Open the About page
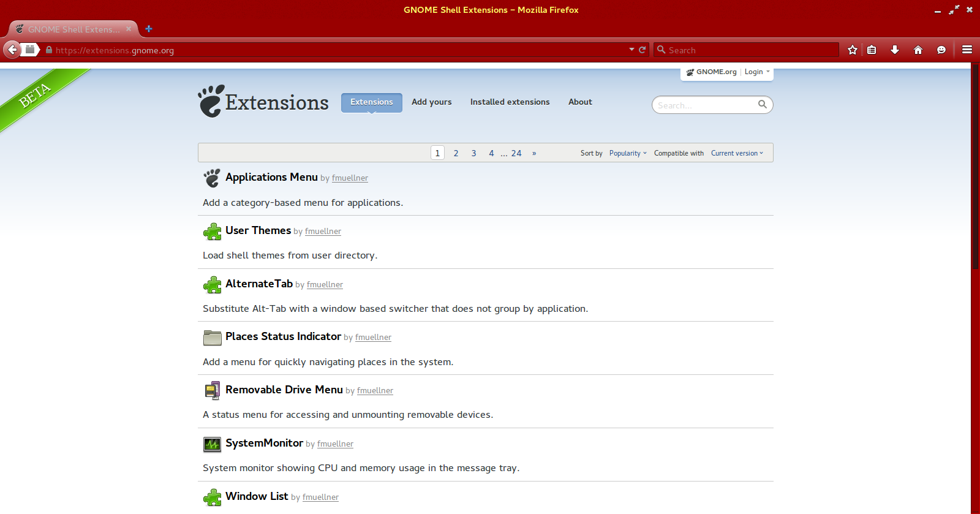Viewport: 980px width, 514px height. [x=580, y=102]
